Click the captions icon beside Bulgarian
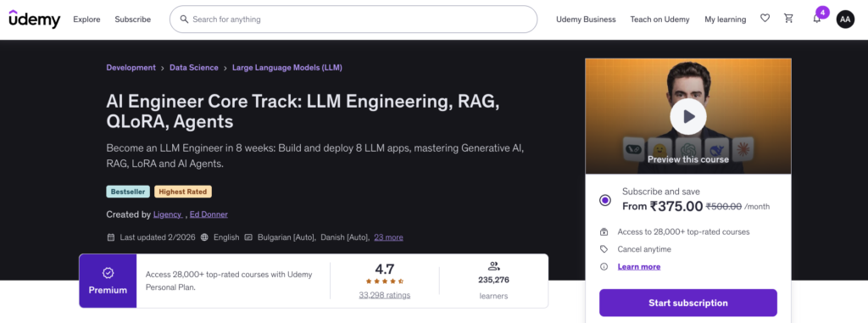This screenshot has height=323, width=868. coord(248,237)
